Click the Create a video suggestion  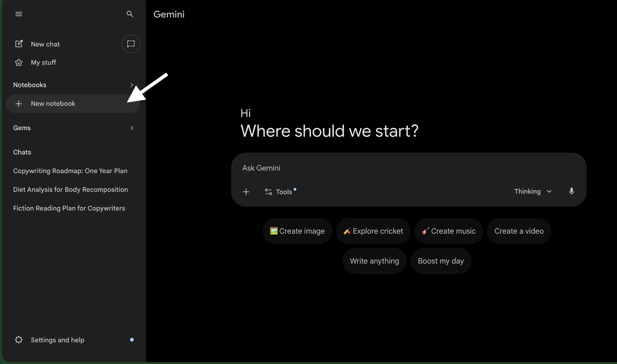click(519, 231)
